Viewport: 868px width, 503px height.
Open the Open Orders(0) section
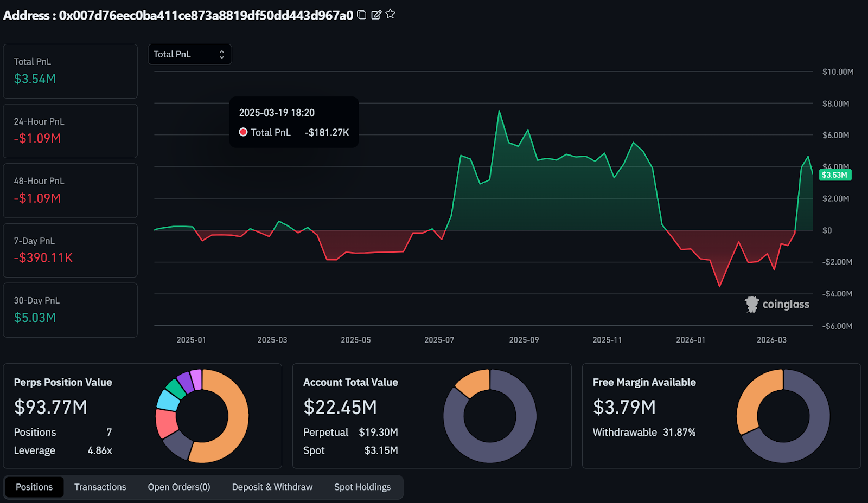coord(179,487)
